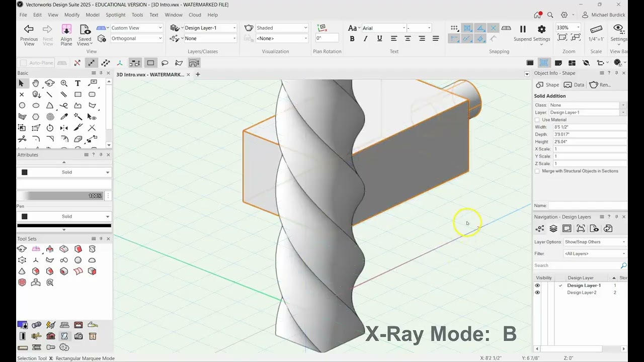The width and height of the screenshot is (644, 362).
Task: Select the Text tool
Action: click(77, 83)
